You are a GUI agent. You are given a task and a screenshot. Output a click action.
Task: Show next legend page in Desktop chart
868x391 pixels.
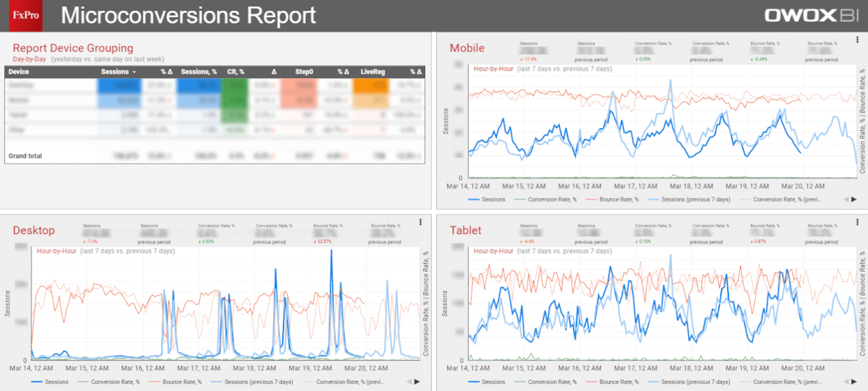point(418,382)
